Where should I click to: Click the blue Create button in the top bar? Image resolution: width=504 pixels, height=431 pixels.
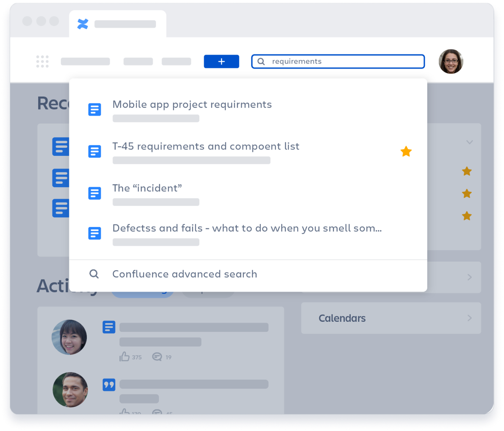pyautogui.click(x=221, y=61)
